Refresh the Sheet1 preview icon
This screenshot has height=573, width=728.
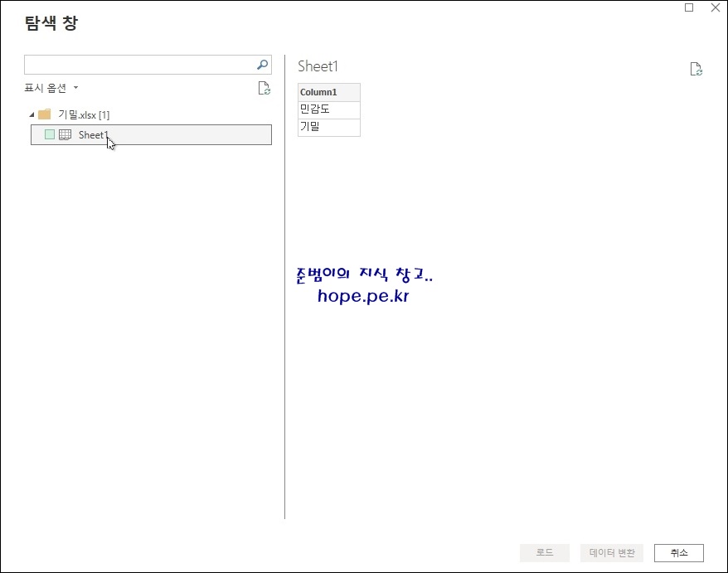pos(696,69)
